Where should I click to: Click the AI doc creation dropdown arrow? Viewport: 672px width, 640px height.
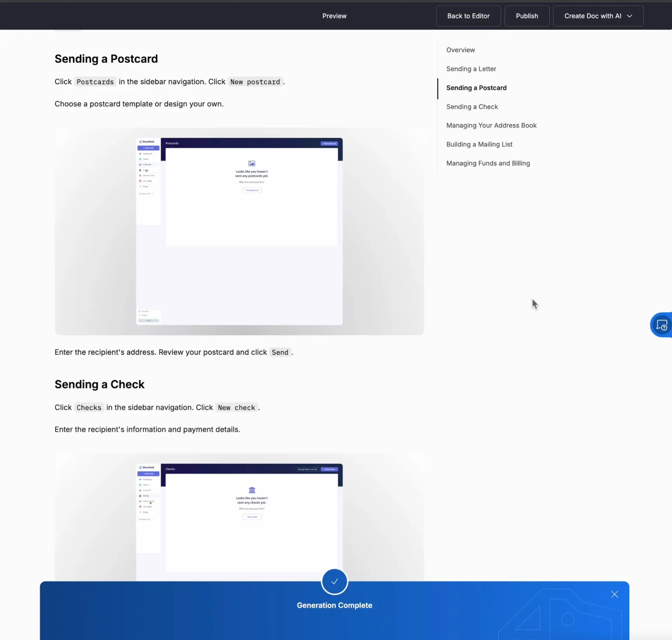point(629,16)
